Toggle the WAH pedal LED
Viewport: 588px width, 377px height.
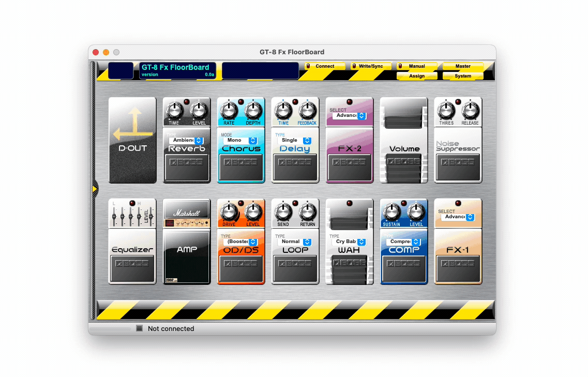tap(350, 203)
